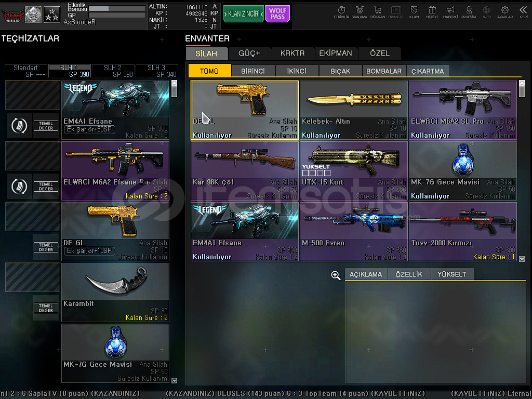Click inventory scrollbar up arrow

[522, 83]
